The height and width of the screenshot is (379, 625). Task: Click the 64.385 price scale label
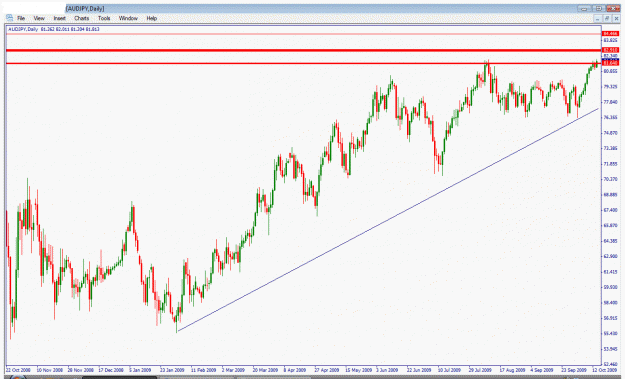(610, 241)
